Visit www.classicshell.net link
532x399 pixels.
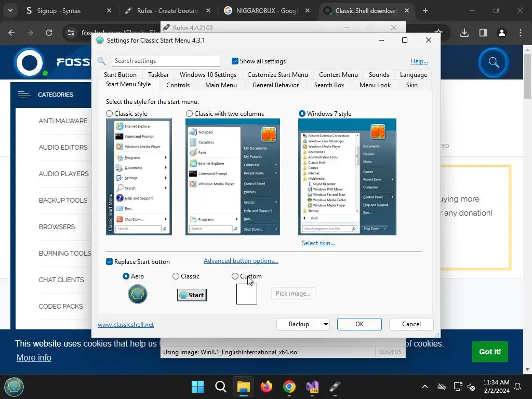(126, 324)
